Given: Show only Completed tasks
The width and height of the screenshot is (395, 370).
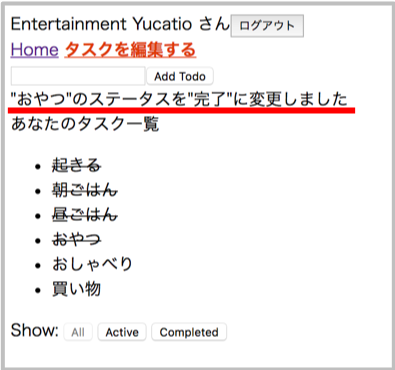Looking at the screenshot, I should tap(189, 332).
